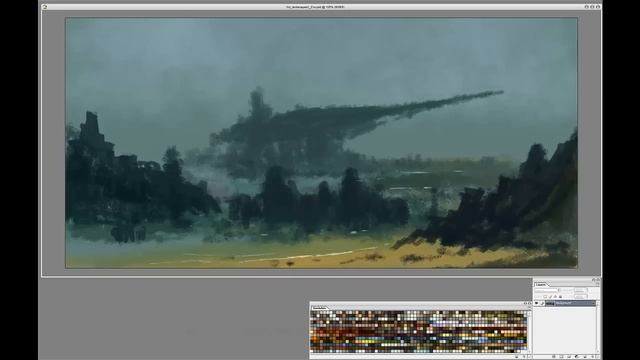
Task: Add a layer mask from Layers footer
Action: pyautogui.click(x=561, y=357)
